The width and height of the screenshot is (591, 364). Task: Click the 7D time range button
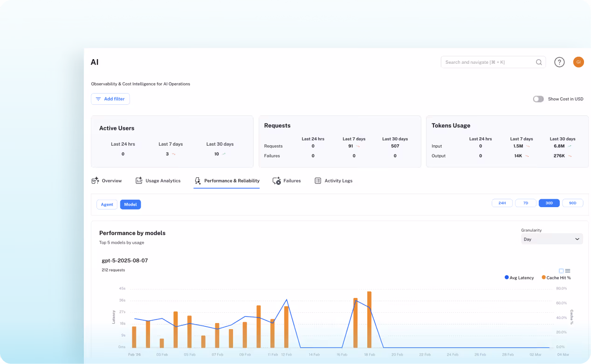[525, 203]
